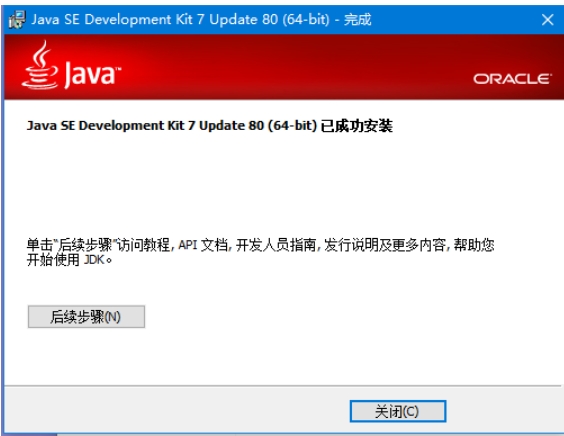Click the Java wordmark in the red banner
564x436 pixels.
(x=92, y=74)
